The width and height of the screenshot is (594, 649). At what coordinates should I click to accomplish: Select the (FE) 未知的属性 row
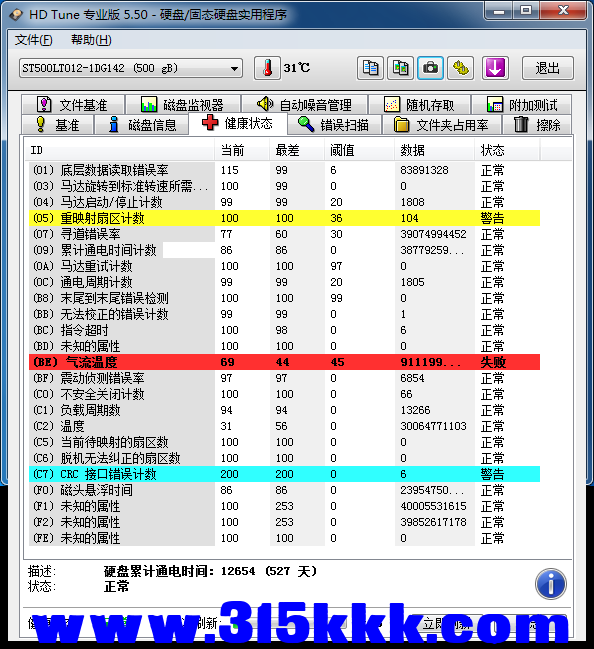284,538
